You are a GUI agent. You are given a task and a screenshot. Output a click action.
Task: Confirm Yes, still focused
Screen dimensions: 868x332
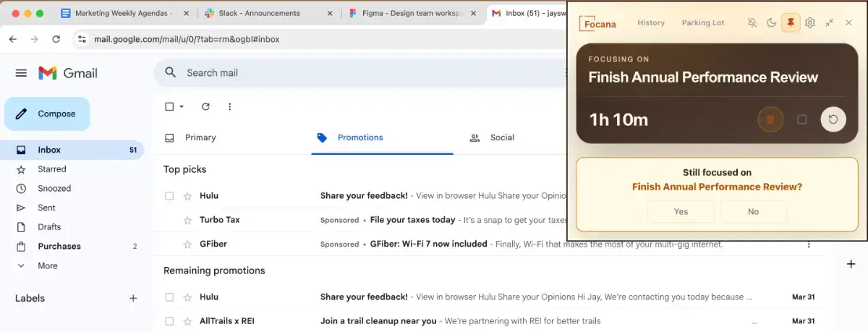pos(681,212)
